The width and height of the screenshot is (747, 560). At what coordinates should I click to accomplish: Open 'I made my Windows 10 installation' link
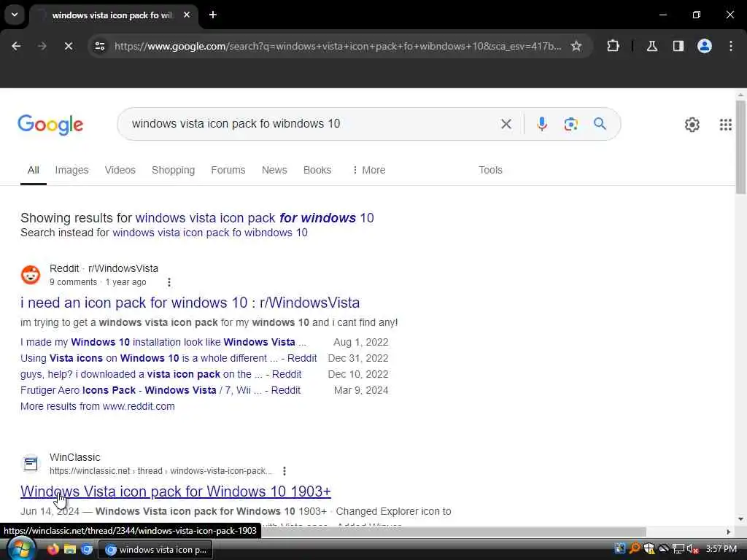point(163,343)
